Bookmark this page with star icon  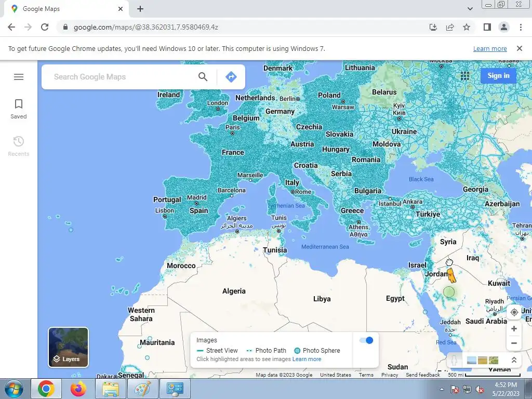[467, 27]
